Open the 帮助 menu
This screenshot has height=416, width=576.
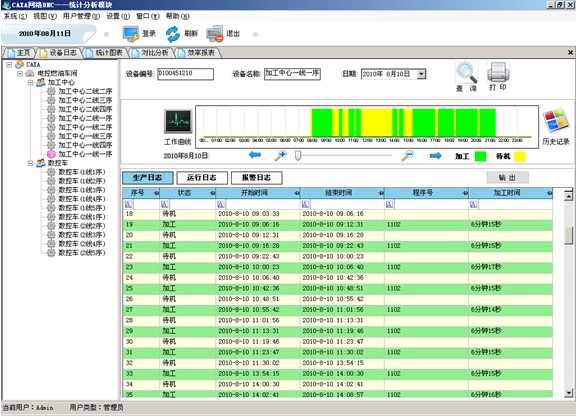click(x=177, y=16)
